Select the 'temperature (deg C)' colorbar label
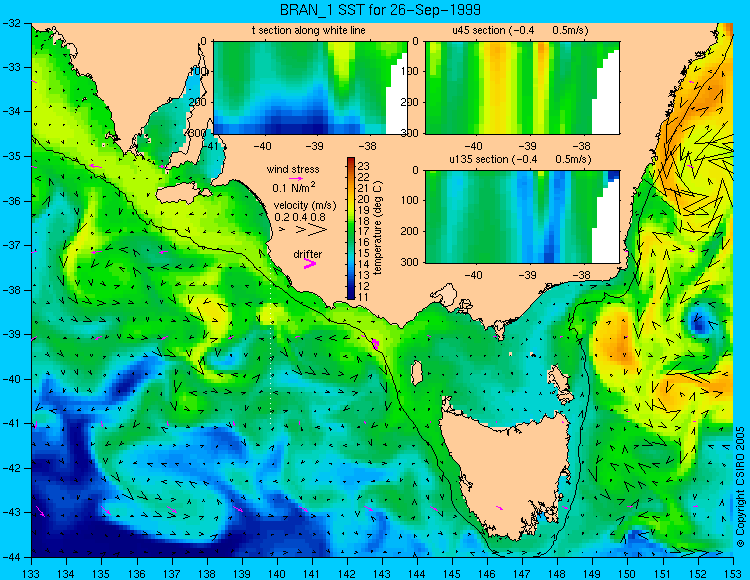The width and height of the screenshot is (750, 580). [378, 228]
